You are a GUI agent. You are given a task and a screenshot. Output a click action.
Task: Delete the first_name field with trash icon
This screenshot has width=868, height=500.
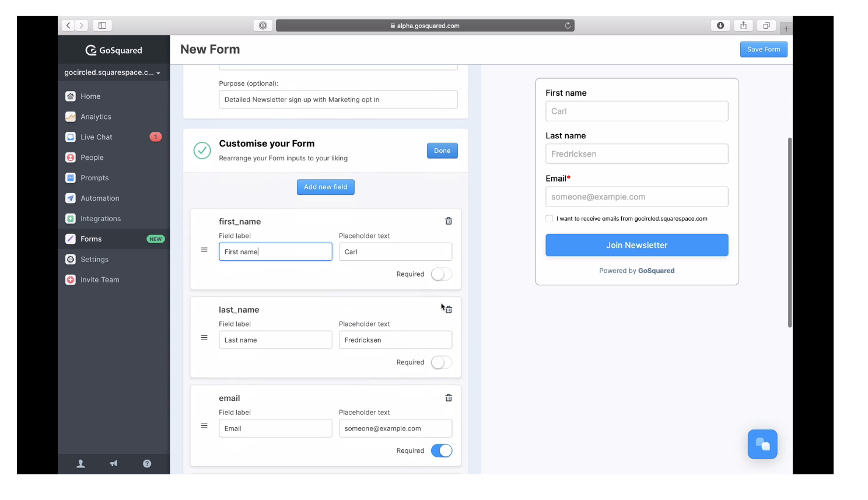click(x=449, y=221)
